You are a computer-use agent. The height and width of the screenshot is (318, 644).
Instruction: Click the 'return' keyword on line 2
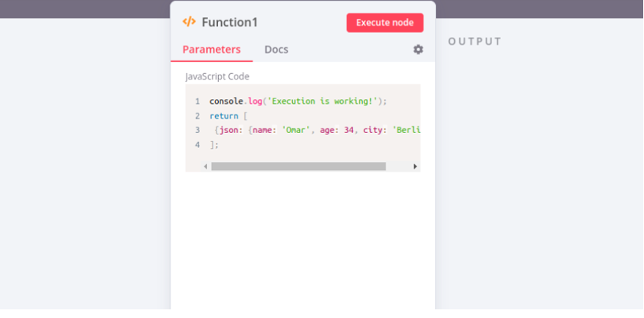click(224, 116)
